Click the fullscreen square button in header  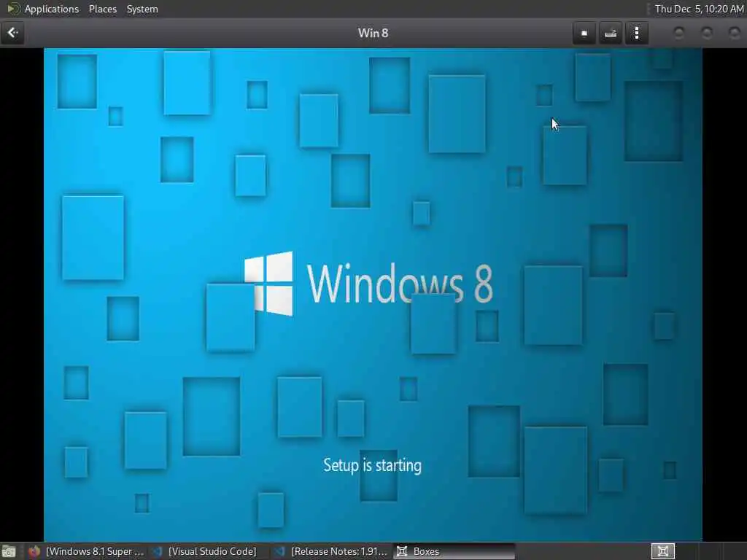click(584, 33)
